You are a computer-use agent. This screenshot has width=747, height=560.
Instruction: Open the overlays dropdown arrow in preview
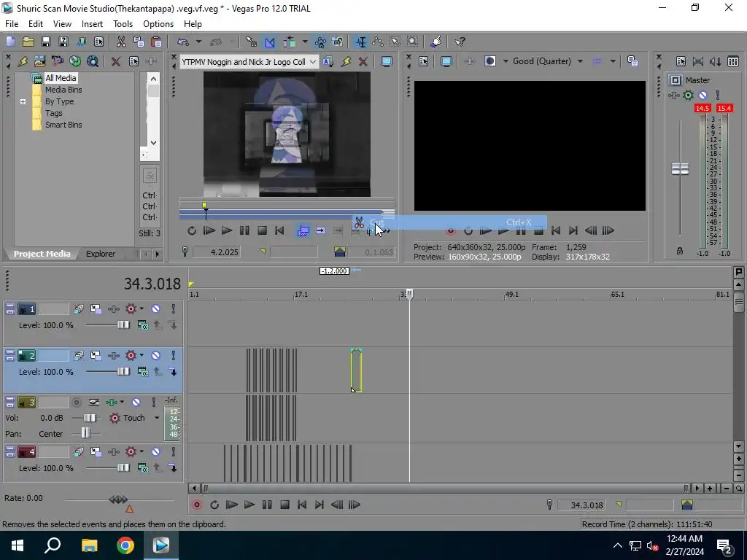tap(613, 61)
